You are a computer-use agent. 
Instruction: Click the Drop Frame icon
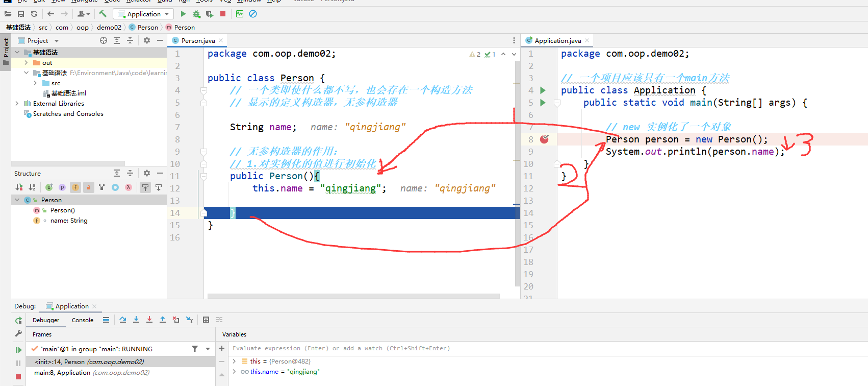[176, 320]
